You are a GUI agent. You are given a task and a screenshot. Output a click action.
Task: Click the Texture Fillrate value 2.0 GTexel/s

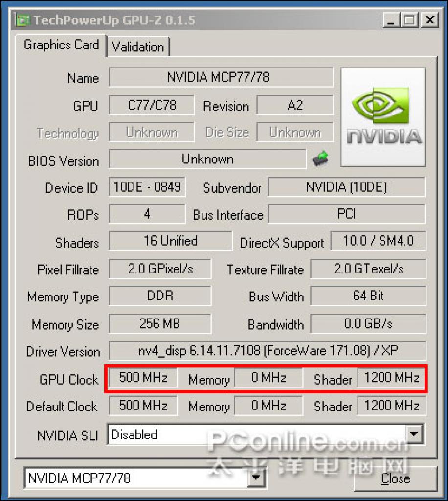[x=368, y=269]
